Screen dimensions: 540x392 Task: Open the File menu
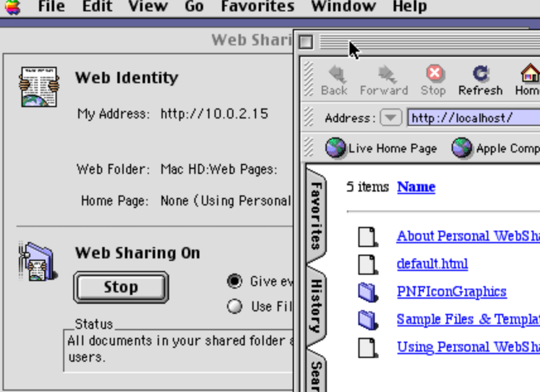51,6
